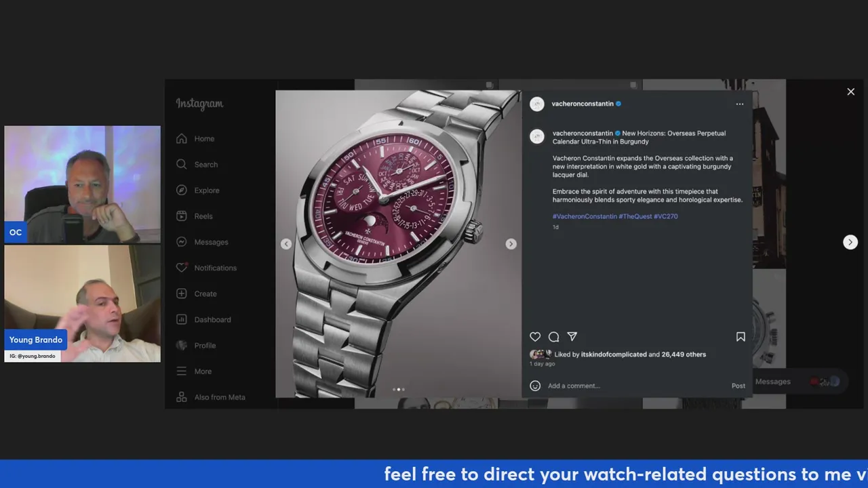The image size is (868, 488).
Task: Open the Reels icon in sidebar
Action: pos(181,216)
